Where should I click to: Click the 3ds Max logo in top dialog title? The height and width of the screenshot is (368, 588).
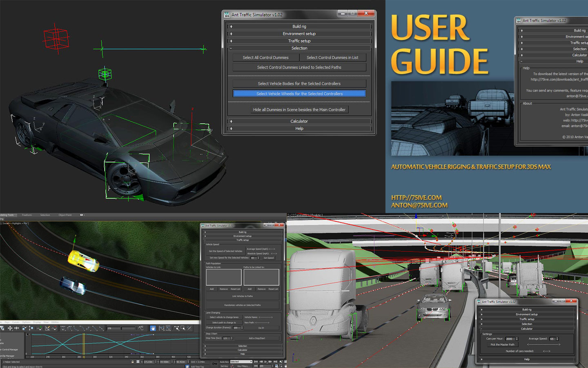pos(227,15)
